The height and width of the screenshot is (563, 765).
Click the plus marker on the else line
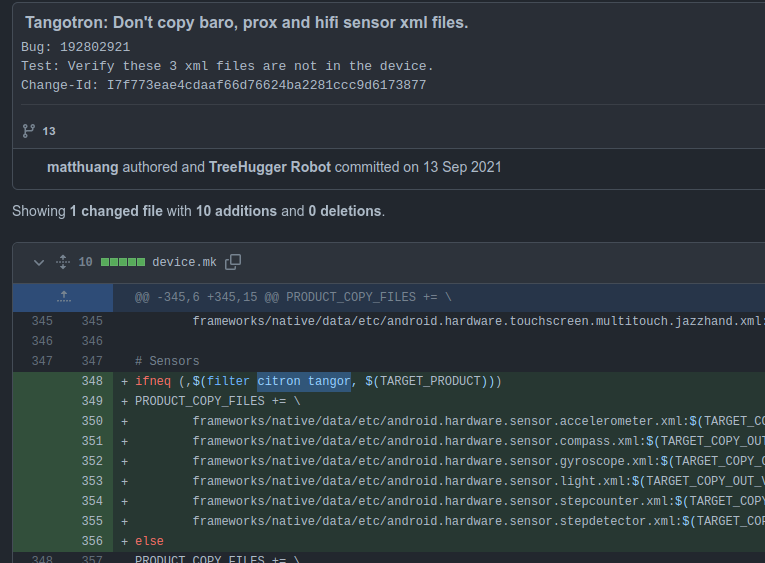[124, 541]
